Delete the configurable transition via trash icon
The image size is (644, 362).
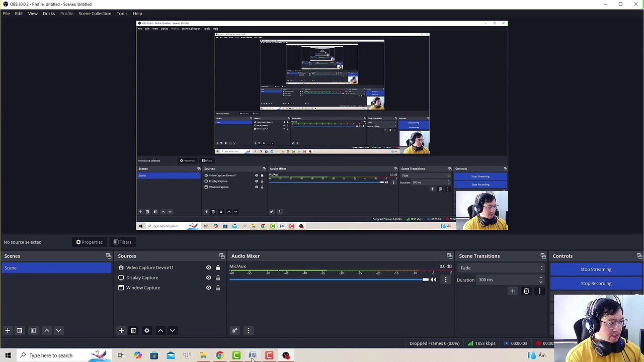[526, 291]
